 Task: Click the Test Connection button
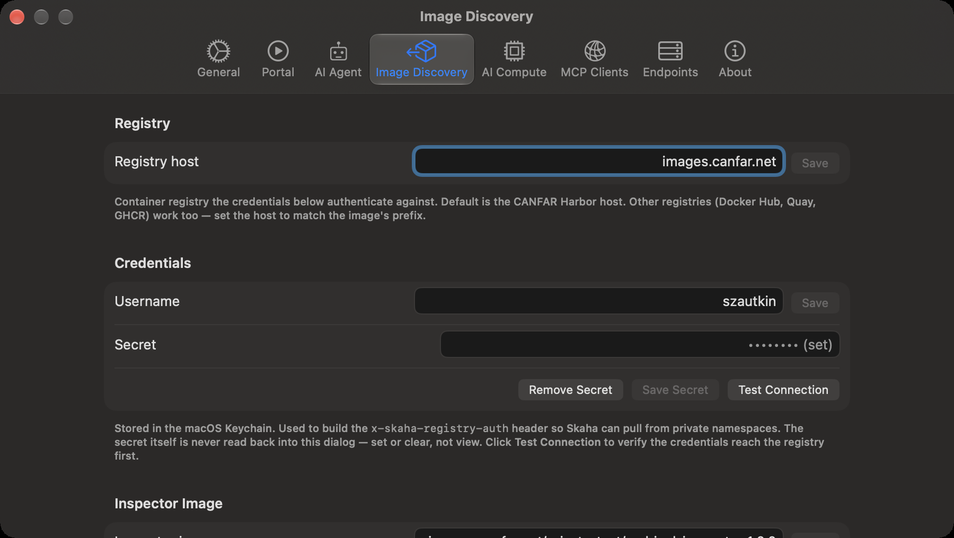[x=783, y=390]
